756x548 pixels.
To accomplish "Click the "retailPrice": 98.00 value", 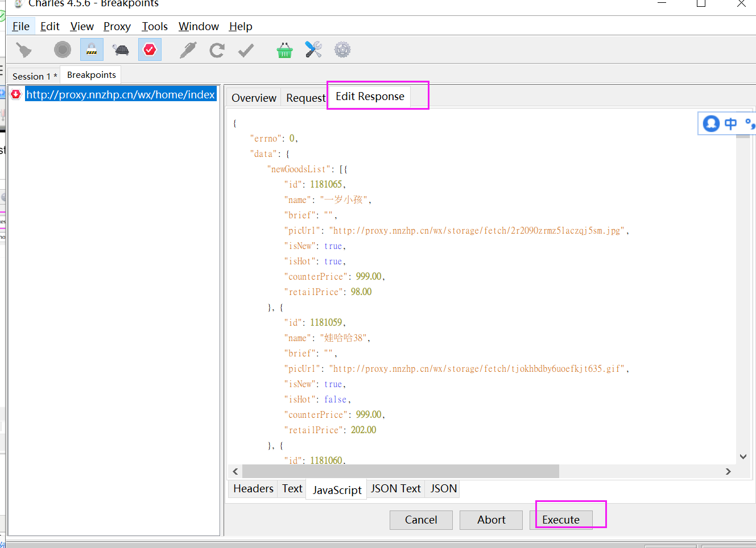I will point(361,292).
